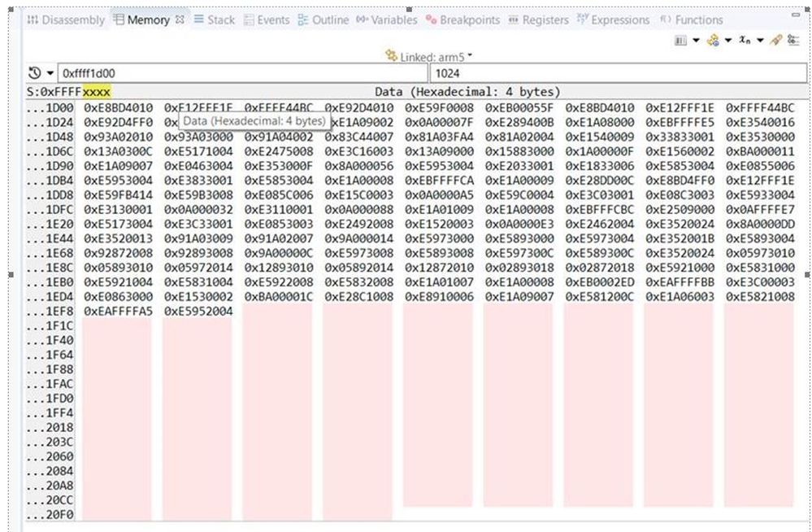Select memory cell 0xE352001B
This screenshot has height=532, width=812.
pyautogui.click(x=680, y=238)
